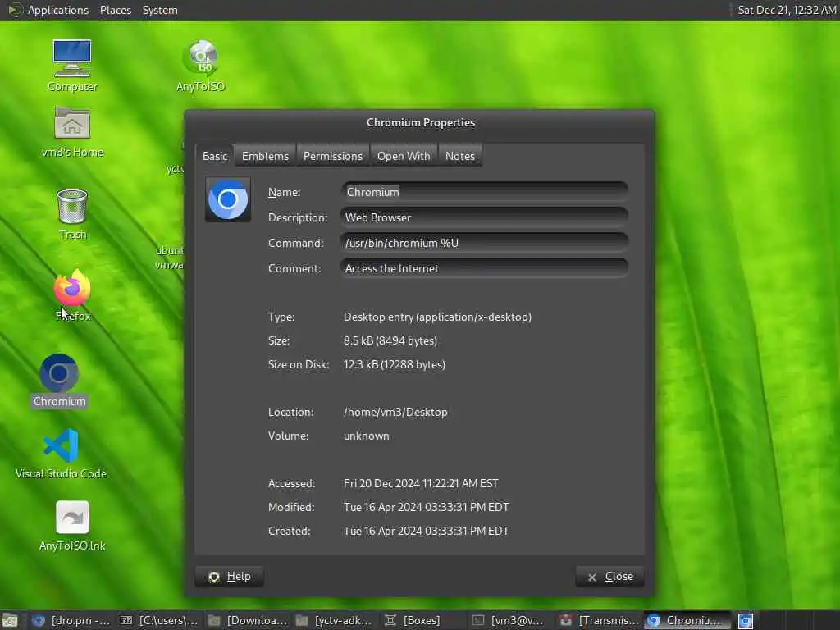The image size is (840, 630).
Task: Switch to the Emblems tab
Action: pyautogui.click(x=265, y=156)
